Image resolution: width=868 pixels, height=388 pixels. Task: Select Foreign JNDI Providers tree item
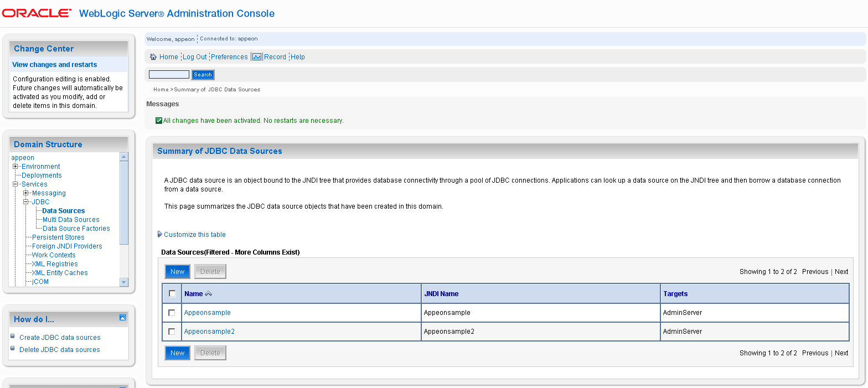tap(67, 246)
